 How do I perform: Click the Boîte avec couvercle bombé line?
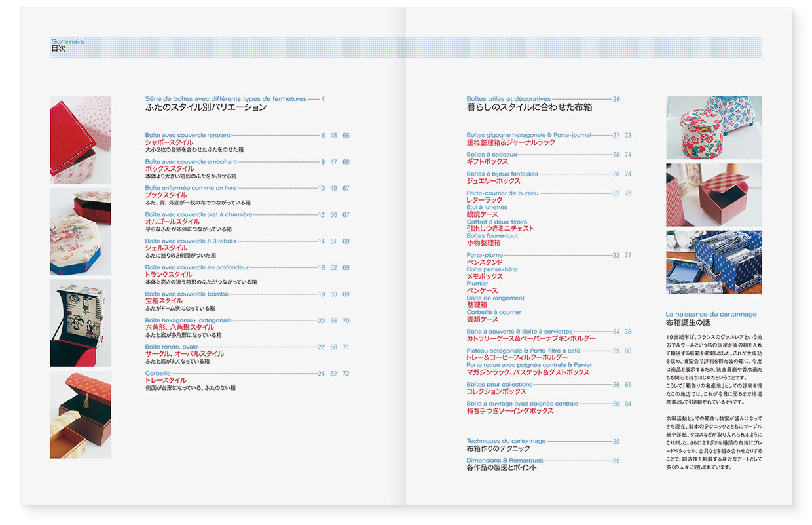tap(187, 294)
